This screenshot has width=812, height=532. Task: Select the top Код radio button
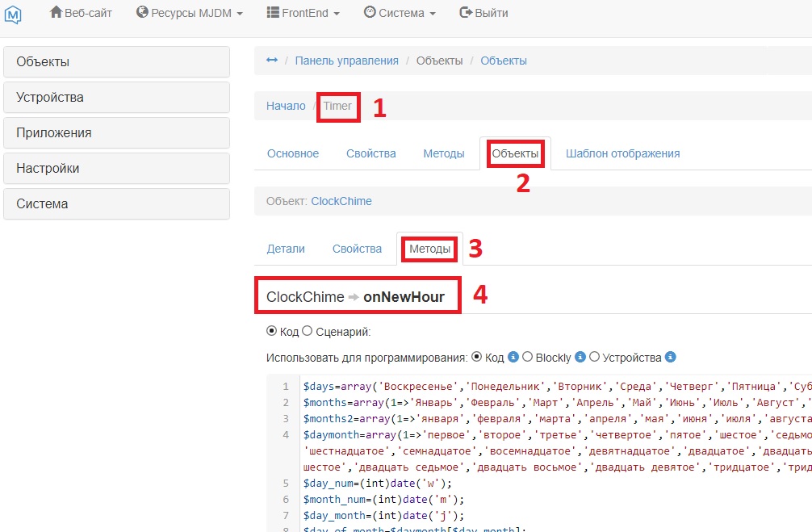[272, 331]
